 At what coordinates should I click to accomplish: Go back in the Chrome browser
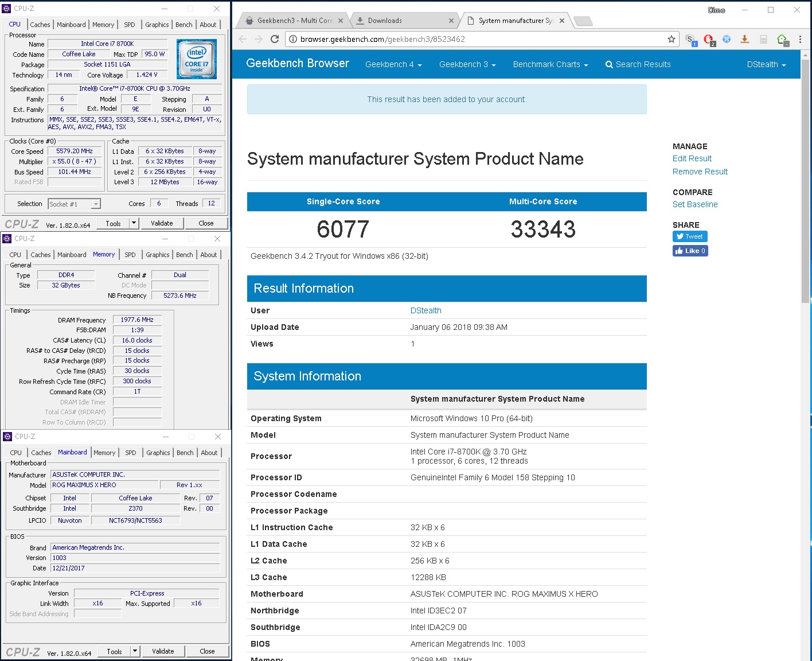(x=243, y=39)
